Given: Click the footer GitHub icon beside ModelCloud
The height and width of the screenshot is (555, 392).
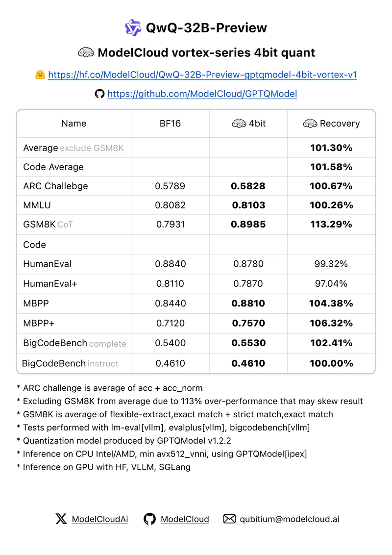Looking at the screenshot, I should click(x=149, y=519).
